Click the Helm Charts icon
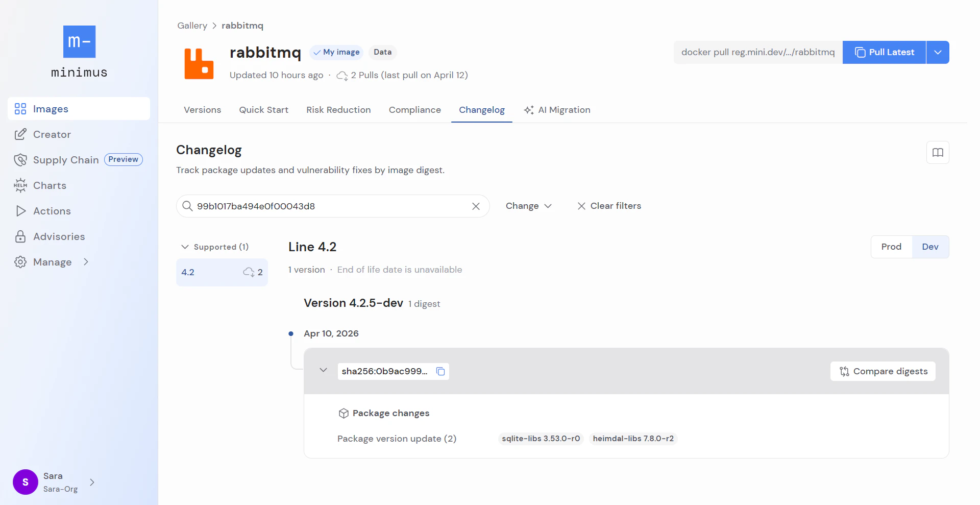980x505 pixels. (x=20, y=185)
